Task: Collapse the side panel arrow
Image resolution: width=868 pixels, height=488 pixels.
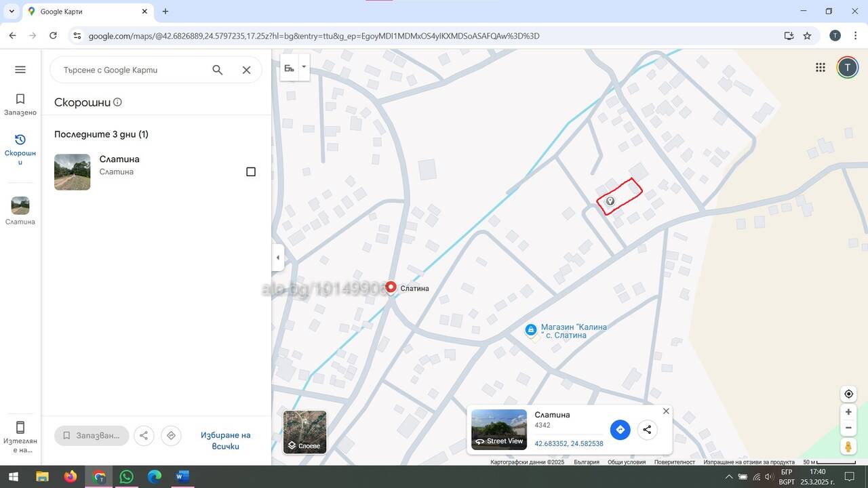Action: tap(277, 258)
